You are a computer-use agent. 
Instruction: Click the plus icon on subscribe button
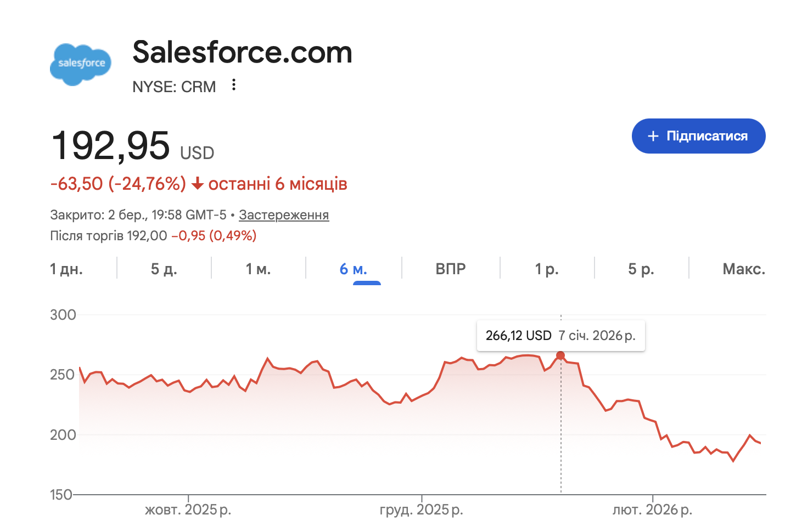pos(653,136)
